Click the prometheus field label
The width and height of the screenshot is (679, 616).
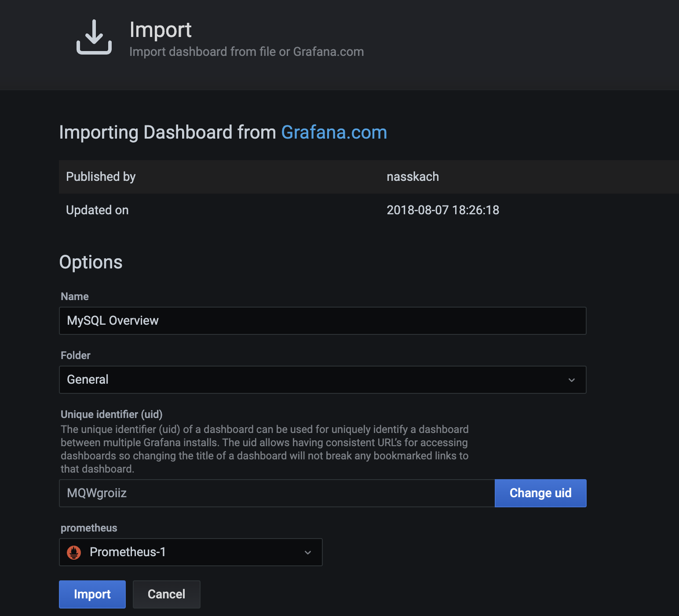click(89, 528)
